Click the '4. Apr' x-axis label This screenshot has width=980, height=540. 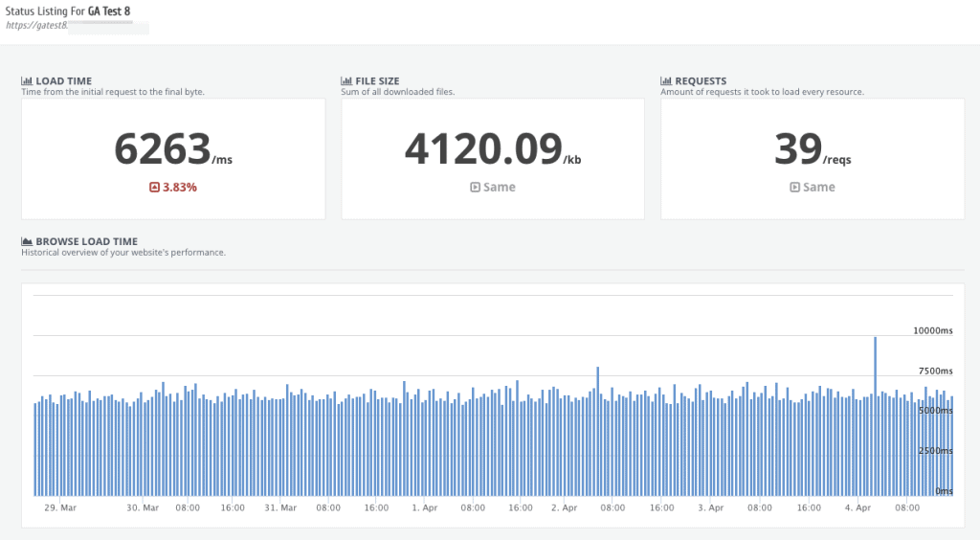point(857,507)
